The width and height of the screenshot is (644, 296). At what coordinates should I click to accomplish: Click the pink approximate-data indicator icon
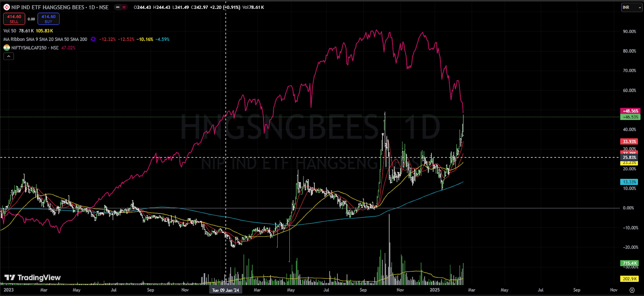[124, 7]
